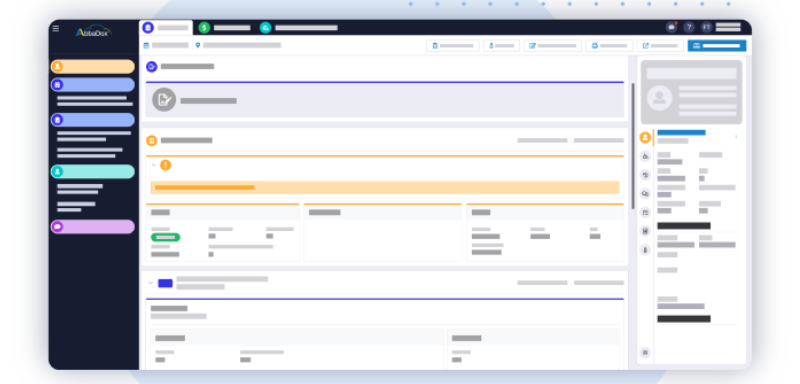This screenshot has height=384, width=800.
Task: Click the main content vertical scrollbar
Action: tap(633, 146)
